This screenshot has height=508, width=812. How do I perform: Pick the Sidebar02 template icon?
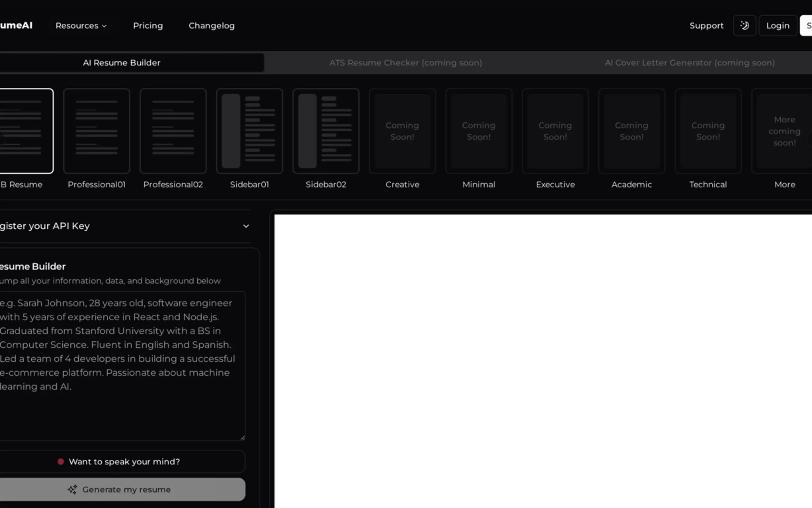[x=326, y=131]
